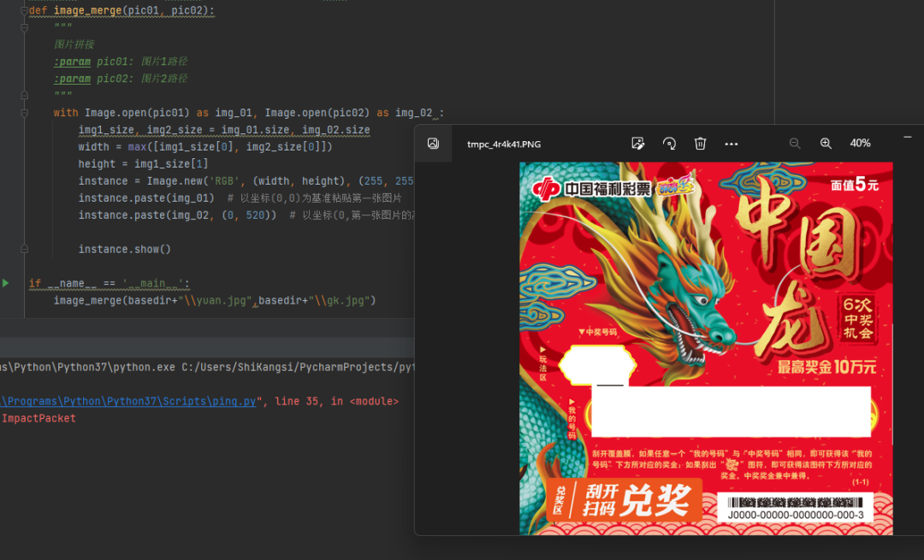
Task: Collapse the 'with Image.open' block fold marker
Action: (24, 113)
